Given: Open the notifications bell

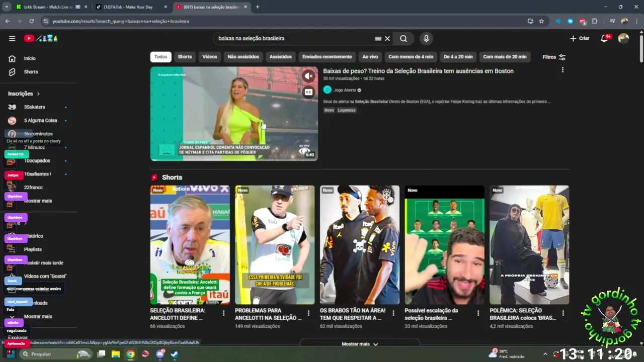Looking at the screenshot, I should pos(605,38).
